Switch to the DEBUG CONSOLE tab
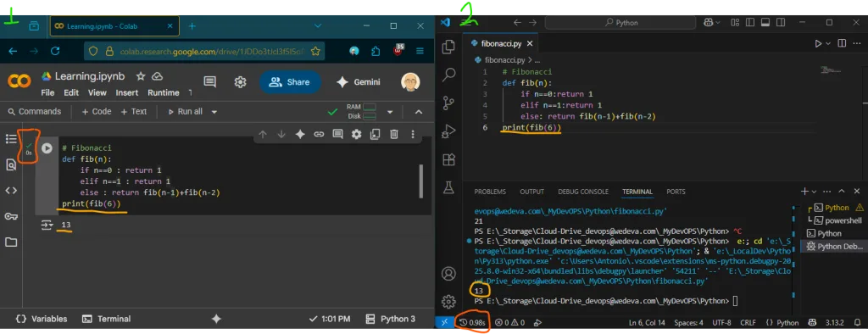868x334 pixels. point(583,192)
